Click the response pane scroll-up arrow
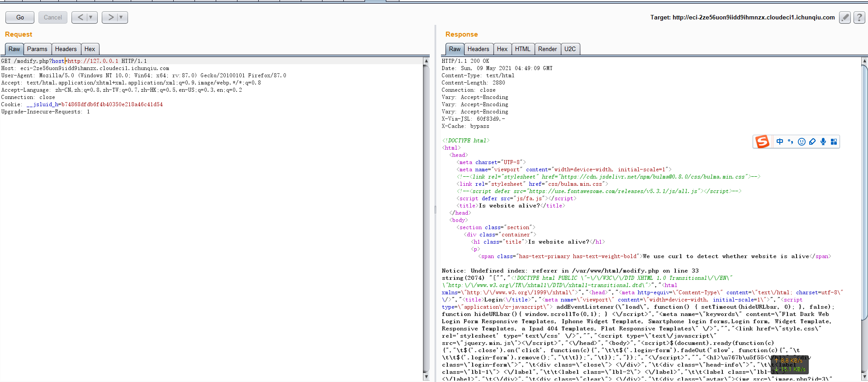 [865, 61]
